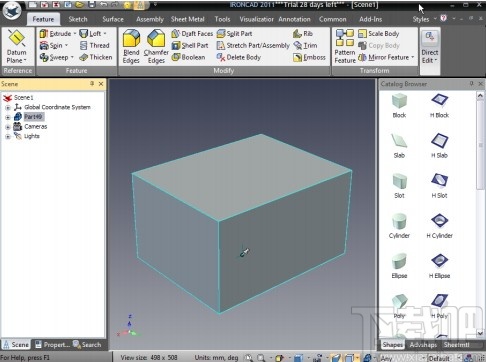
Task: Choose the Draft Faces tool
Action: tap(192, 34)
